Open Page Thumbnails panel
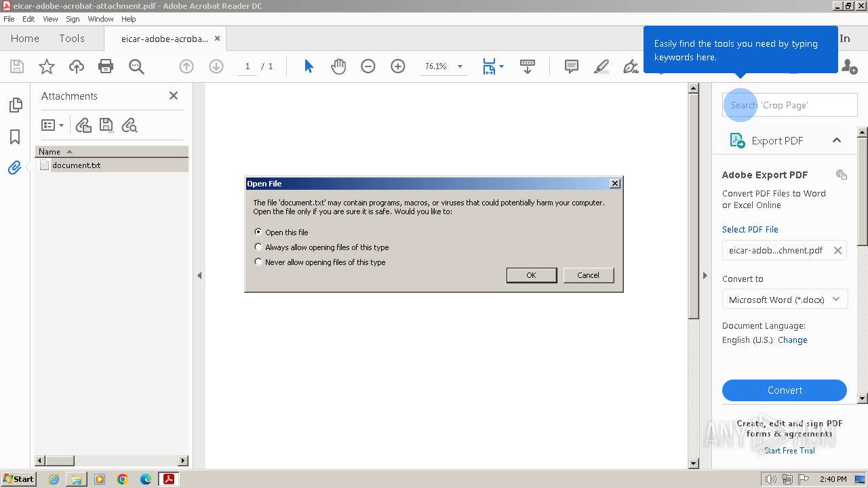868x488 pixels. click(x=15, y=105)
